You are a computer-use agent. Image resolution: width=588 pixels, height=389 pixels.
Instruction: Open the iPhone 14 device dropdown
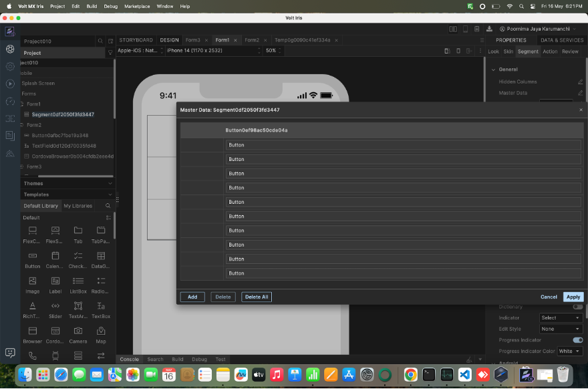click(213, 50)
